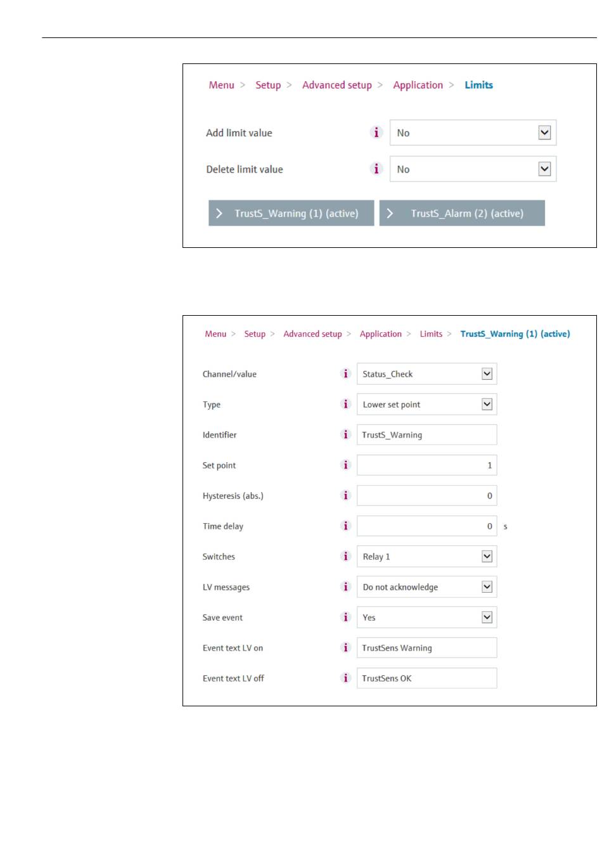Go to Setup in upper breadcrumb
This screenshot has height=868, width=602.
(268, 85)
